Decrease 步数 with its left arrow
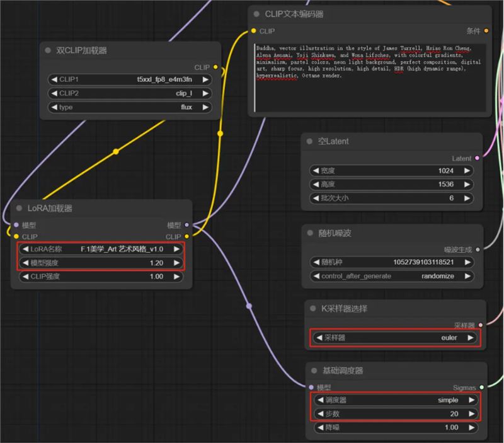This screenshot has height=443, width=504. click(321, 414)
